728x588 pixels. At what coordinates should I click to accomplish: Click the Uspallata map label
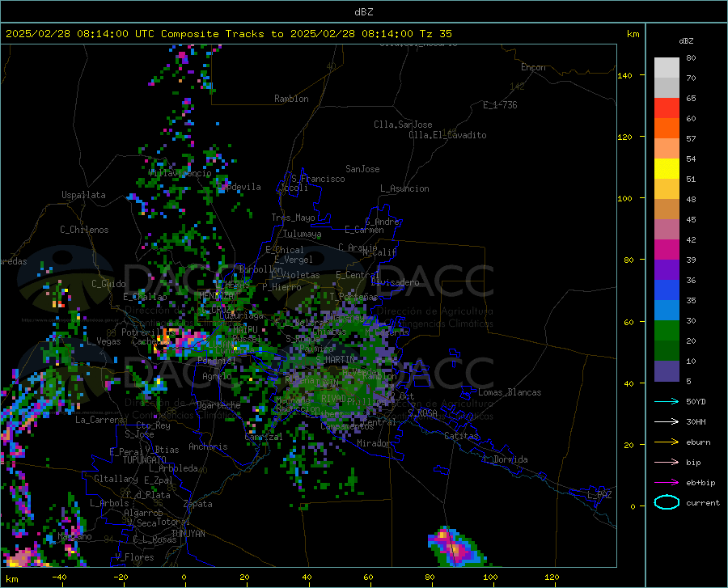[83, 195]
